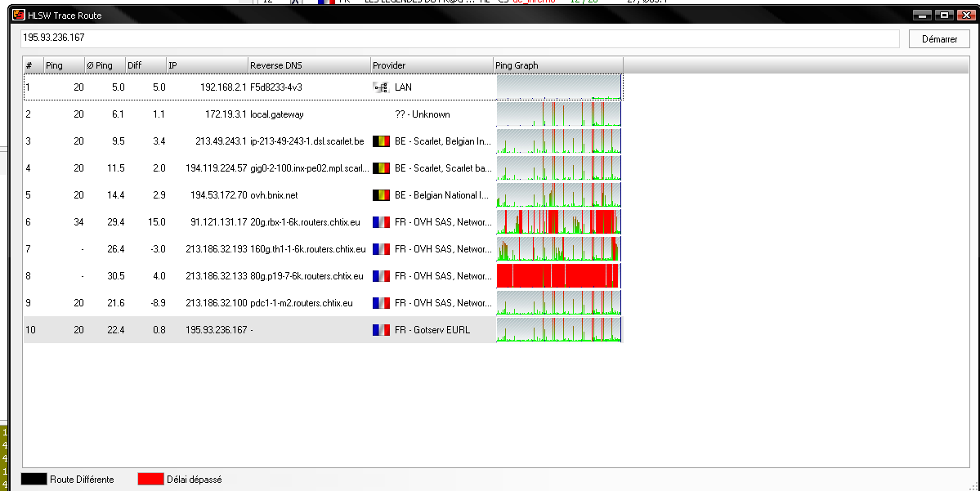Click the French flag in row 6
Viewport: 980px width, 491px height.
381,222
